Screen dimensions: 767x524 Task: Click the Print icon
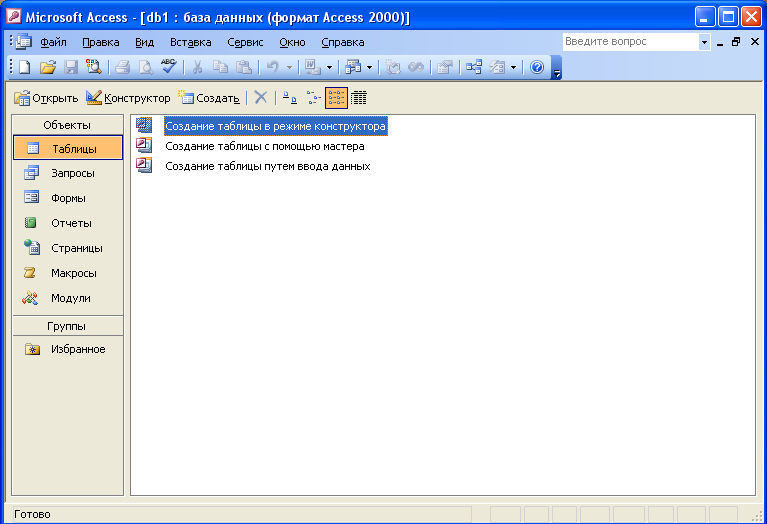[122, 67]
